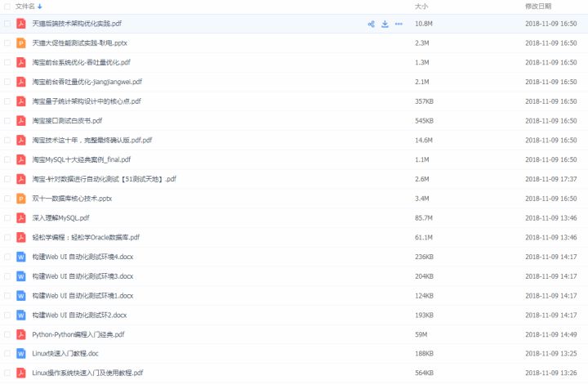Click file name 淘宝技术这十年，完整最终确认版.pdf.pdf

point(91,141)
